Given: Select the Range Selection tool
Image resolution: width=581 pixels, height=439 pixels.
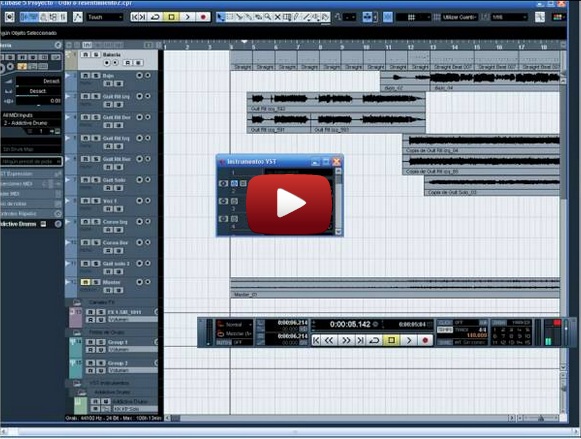Looking at the screenshot, I should [x=230, y=17].
